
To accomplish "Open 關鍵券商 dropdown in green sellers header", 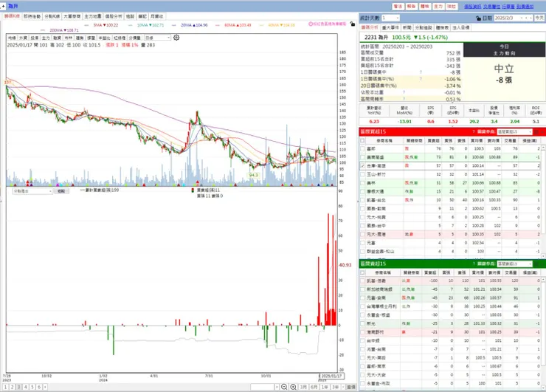I will point(531,264).
